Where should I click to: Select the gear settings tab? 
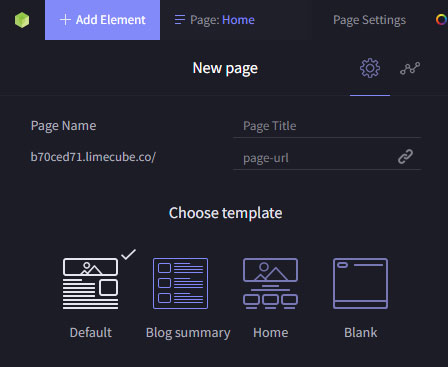point(370,68)
